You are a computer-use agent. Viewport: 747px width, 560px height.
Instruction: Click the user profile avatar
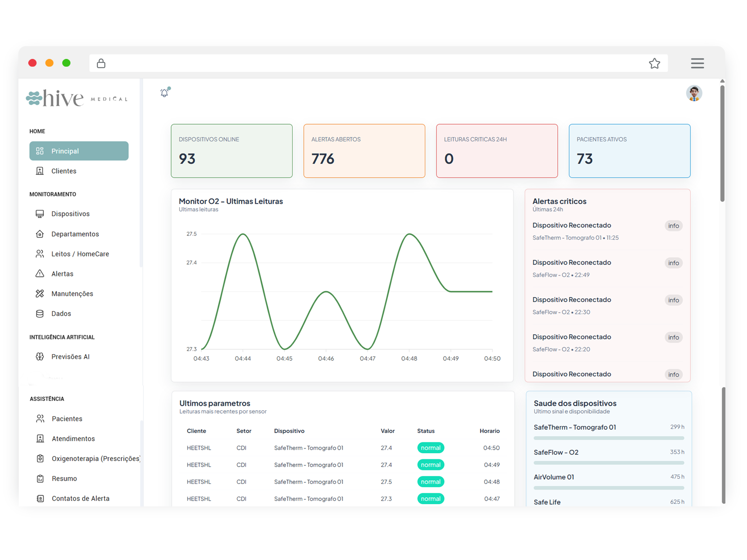[x=695, y=94]
